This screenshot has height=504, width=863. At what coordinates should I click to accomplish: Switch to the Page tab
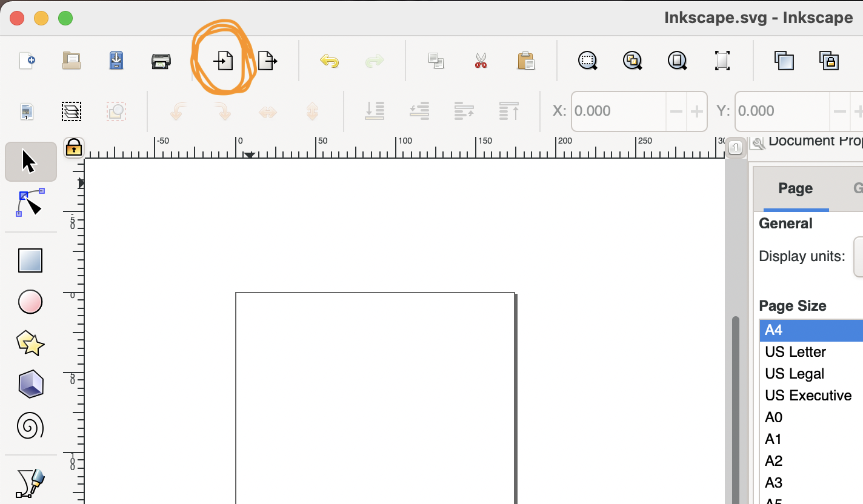[795, 188]
